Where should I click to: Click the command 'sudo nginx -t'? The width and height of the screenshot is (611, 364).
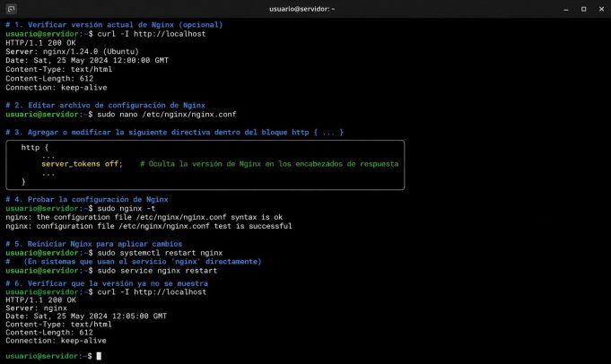(127, 208)
